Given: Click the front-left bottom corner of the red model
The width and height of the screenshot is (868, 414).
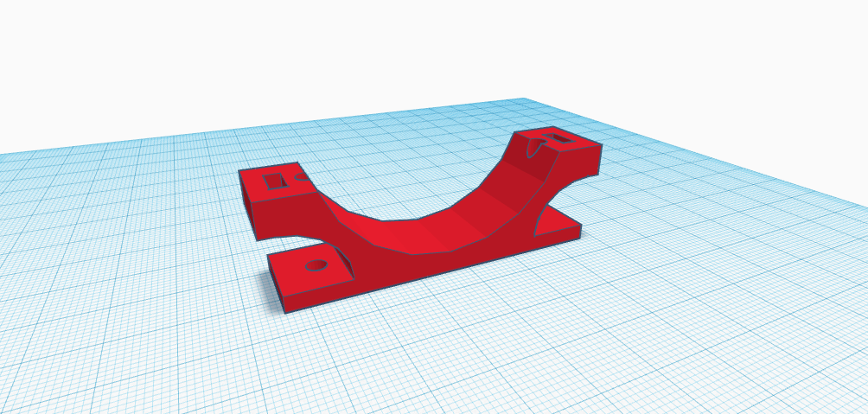Looking at the screenshot, I should 284,312.
